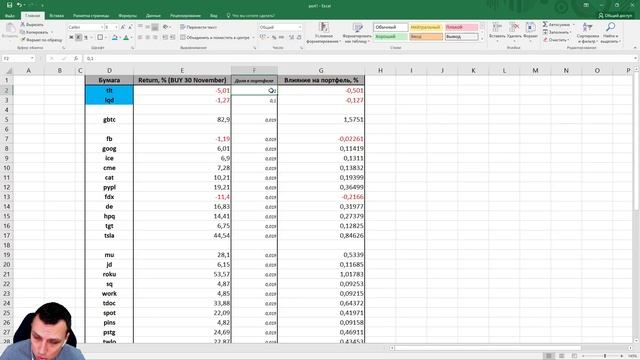640x360 pixels.
Task: Toggle Wrap Text (Перенести текст)
Action: 199,27
